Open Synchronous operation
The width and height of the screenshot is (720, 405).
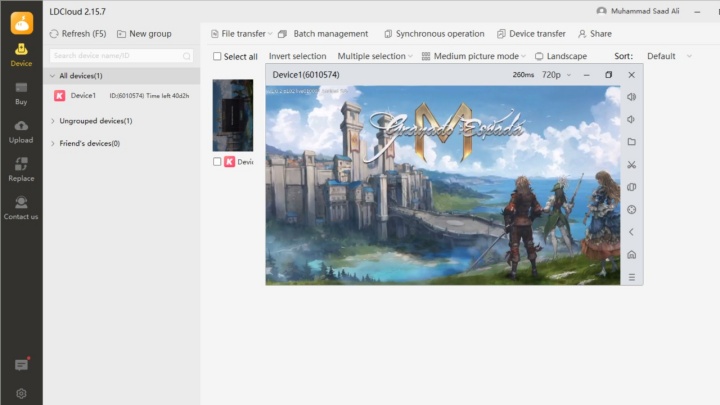pos(434,34)
